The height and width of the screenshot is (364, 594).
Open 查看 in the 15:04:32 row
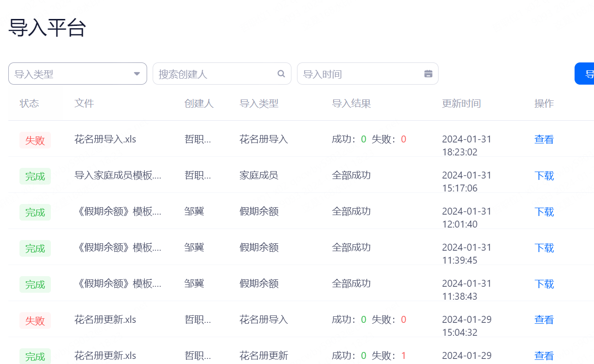point(544,320)
